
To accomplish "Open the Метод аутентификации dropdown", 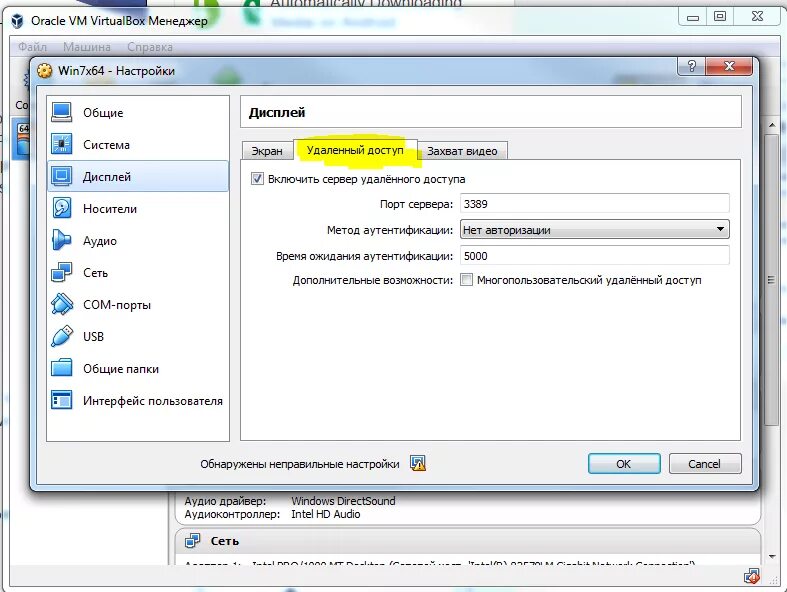I will click(x=594, y=230).
